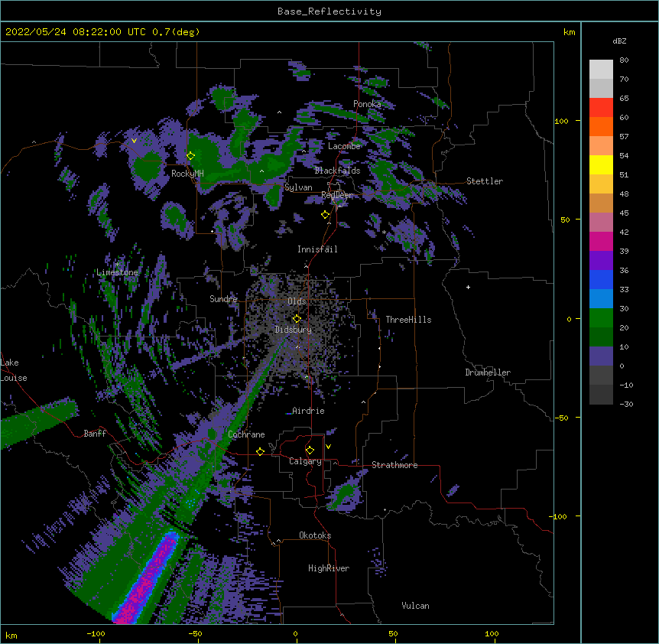Click the 0.7(deg) elevation angle text
This screenshot has height=644, width=659.
(x=176, y=32)
